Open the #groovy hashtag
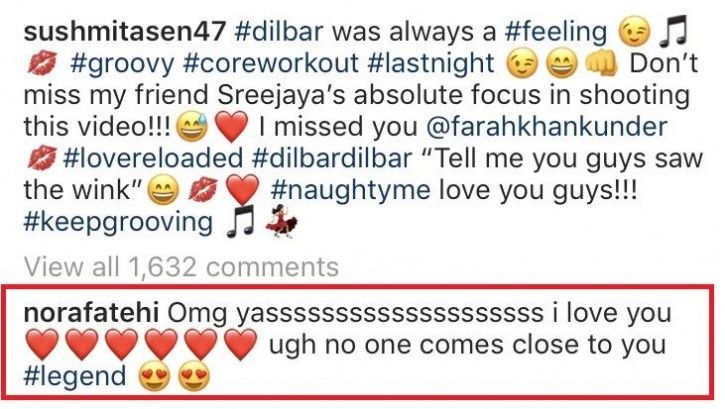 [x=122, y=64]
